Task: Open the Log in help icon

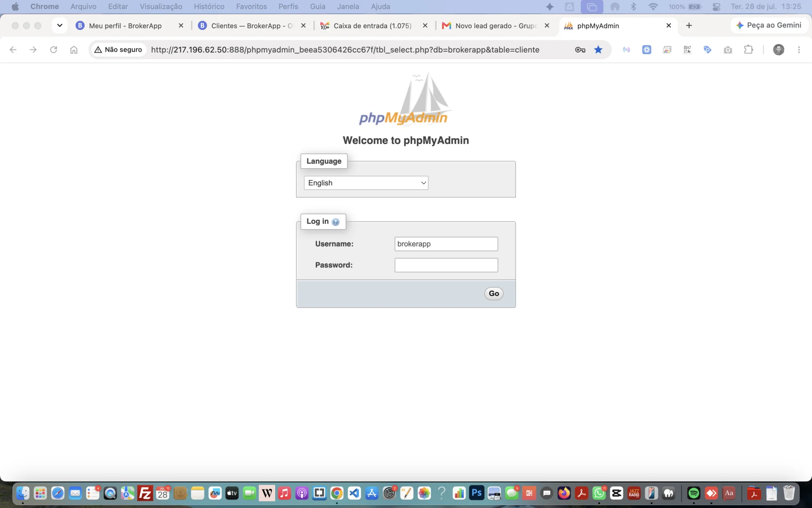Action: point(335,222)
